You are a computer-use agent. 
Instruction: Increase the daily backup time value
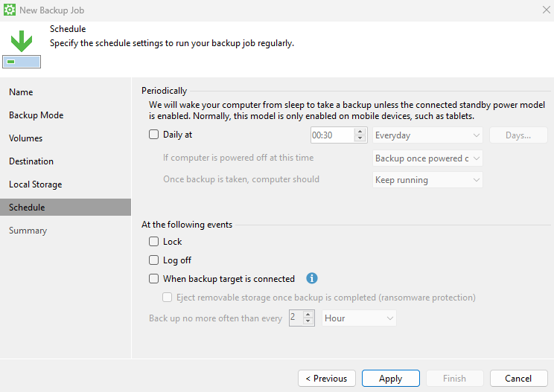(x=360, y=132)
